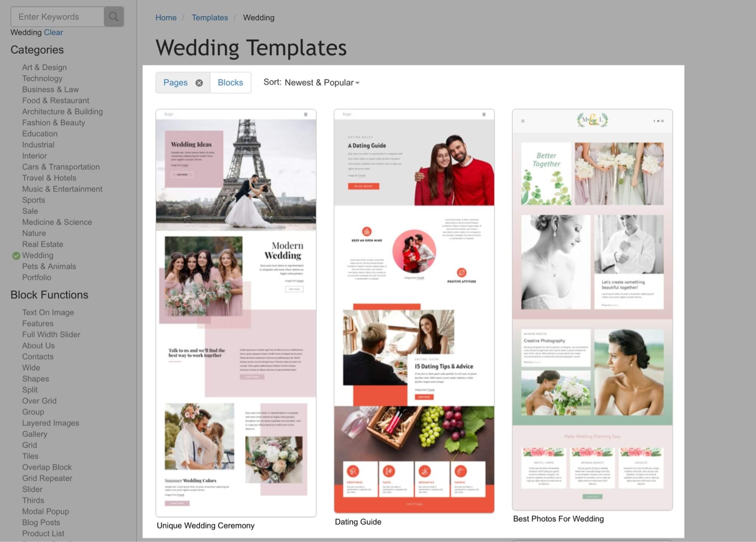This screenshot has width=756, height=542.
Task: Expand the Layered Images block function
Action: (x=50, y=423)
